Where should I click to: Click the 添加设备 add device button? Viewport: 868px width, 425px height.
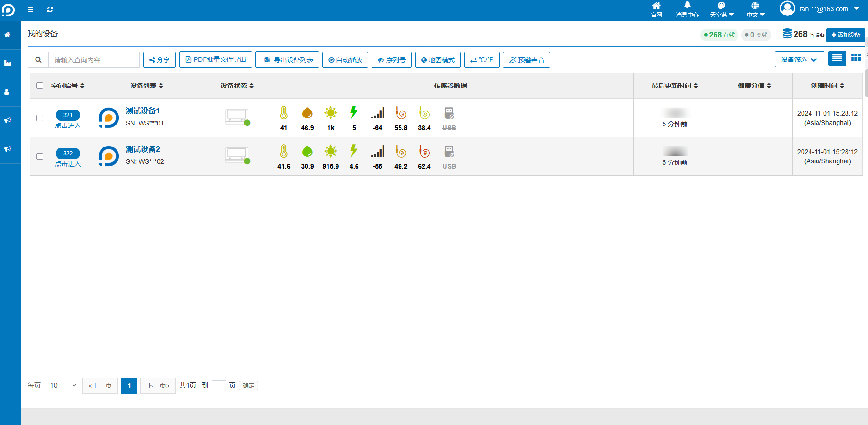(846, 35)
